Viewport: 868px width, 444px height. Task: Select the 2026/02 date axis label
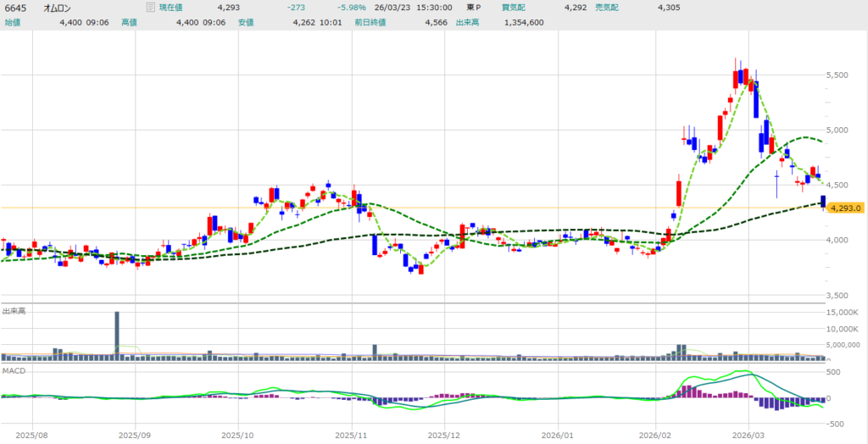click(656, 432)
